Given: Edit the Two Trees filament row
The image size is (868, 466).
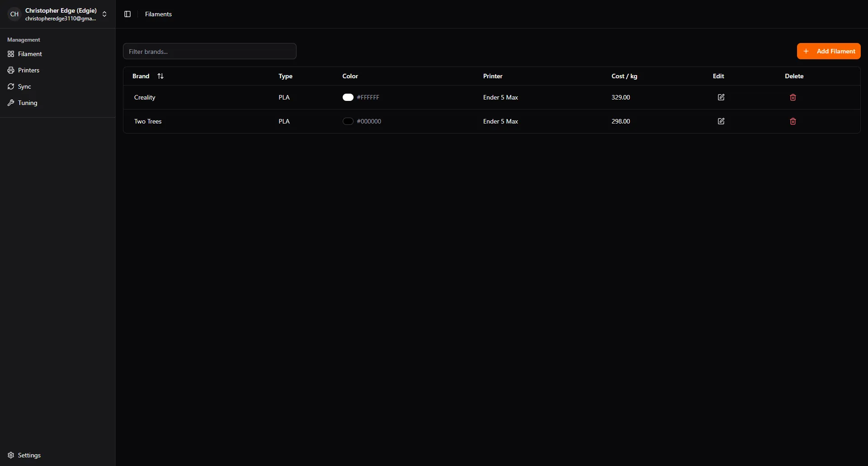Looking at the screenshot, I should click(721, 121).
